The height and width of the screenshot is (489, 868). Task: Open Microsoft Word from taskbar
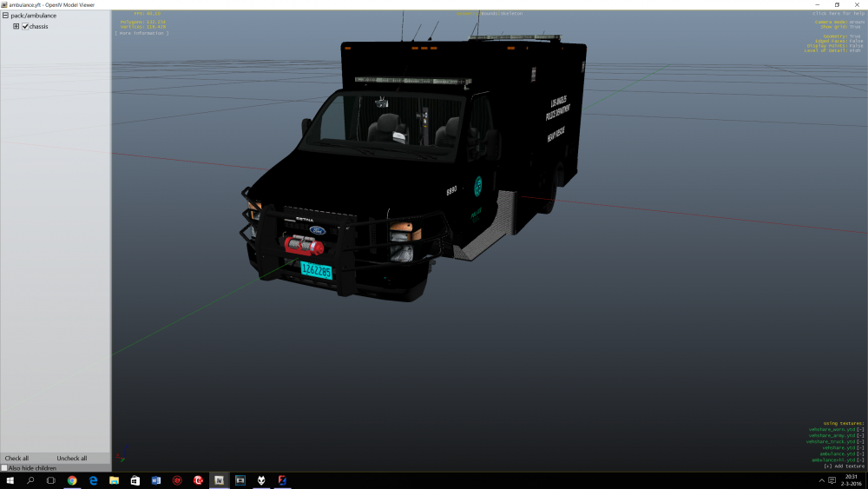click(156, 480)
